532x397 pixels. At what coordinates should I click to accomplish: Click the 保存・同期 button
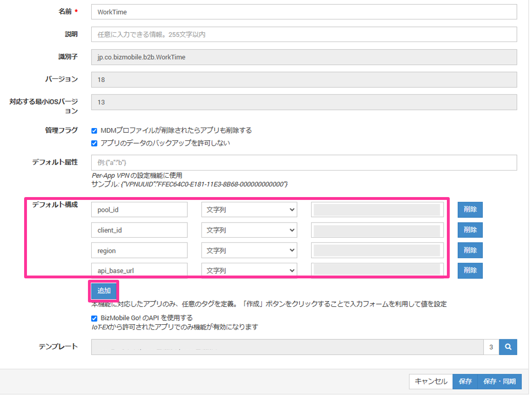(x=500, y=381)
